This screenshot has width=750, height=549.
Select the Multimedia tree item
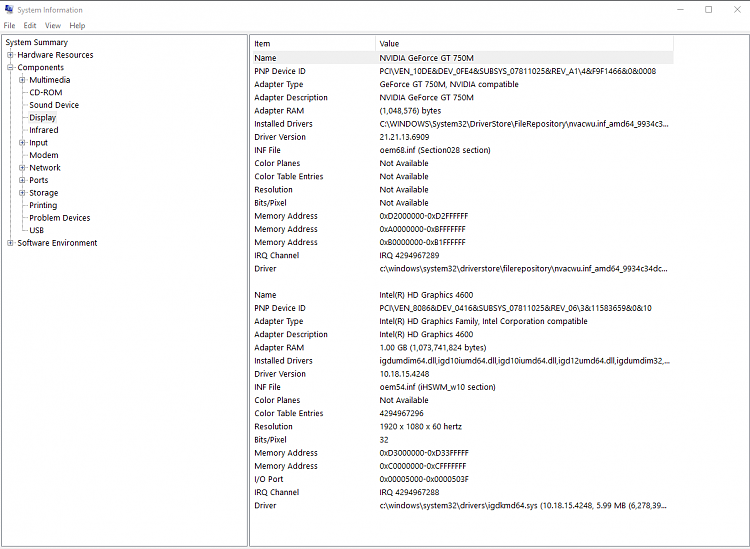click(50, 80)
